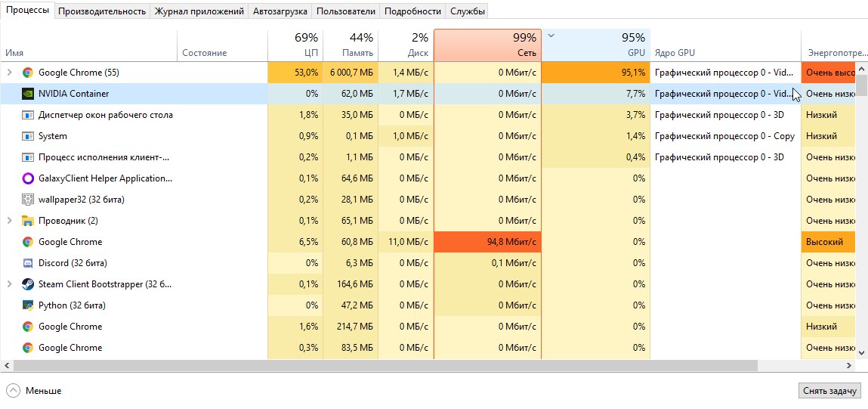Click the 164,6 МБ memory cell
Screen dimensions: 868x409
351,284
